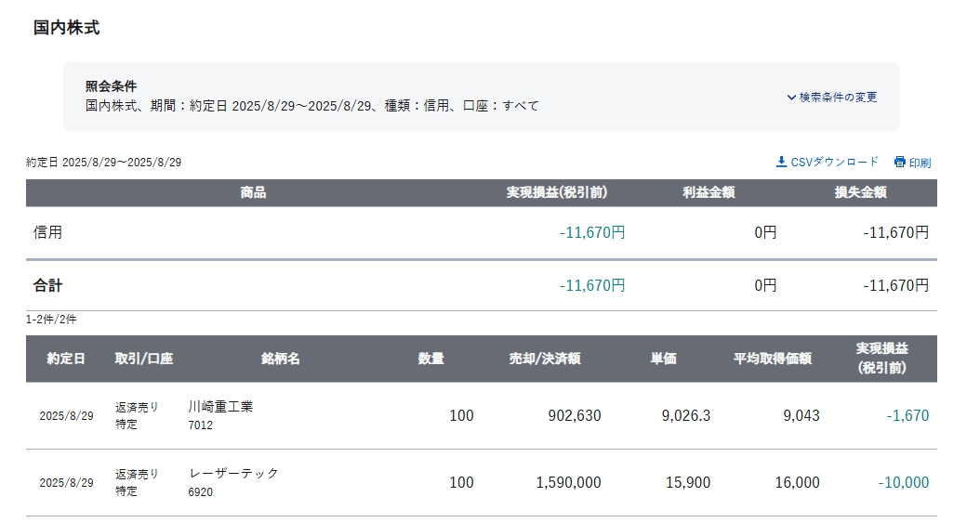Click the 取引/口座 column header
The width and height of the screenshot is (980, 523).
tap(144, 359)
